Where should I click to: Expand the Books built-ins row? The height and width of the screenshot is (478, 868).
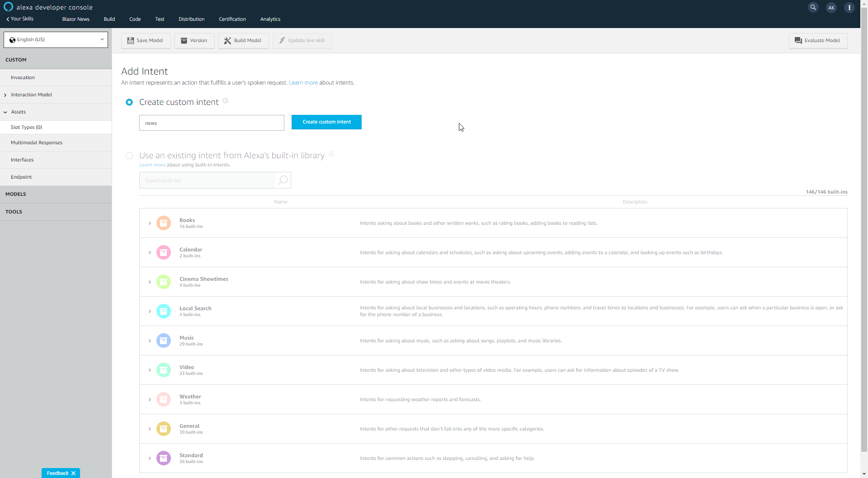pos(150,223)
